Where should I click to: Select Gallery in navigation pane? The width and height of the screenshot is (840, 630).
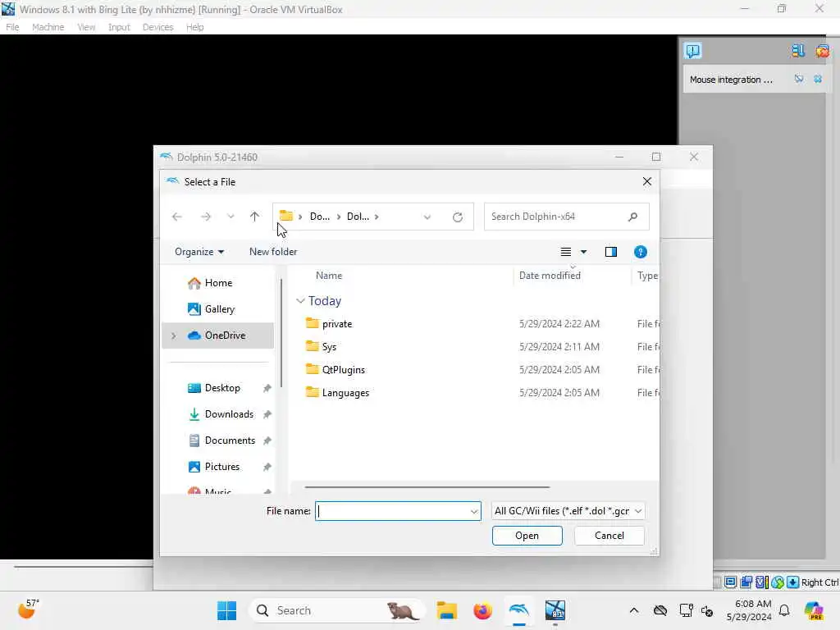point(217,309)
